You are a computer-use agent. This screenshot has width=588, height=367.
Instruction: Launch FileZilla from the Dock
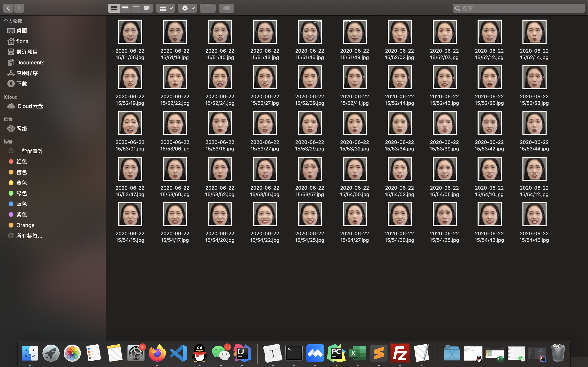[x=400, y=353]
